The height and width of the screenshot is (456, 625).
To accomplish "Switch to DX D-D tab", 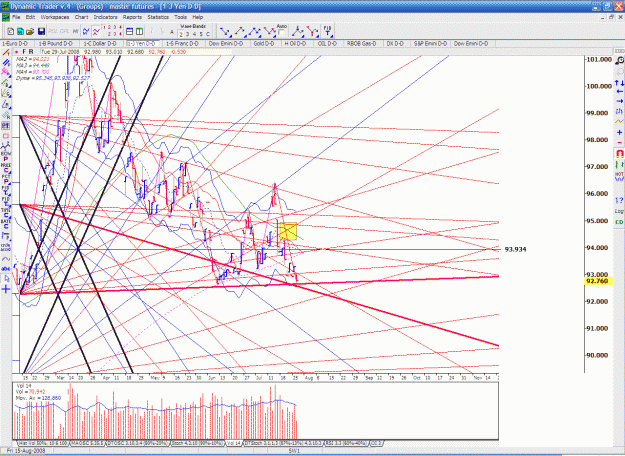I will tap(395, 43).
